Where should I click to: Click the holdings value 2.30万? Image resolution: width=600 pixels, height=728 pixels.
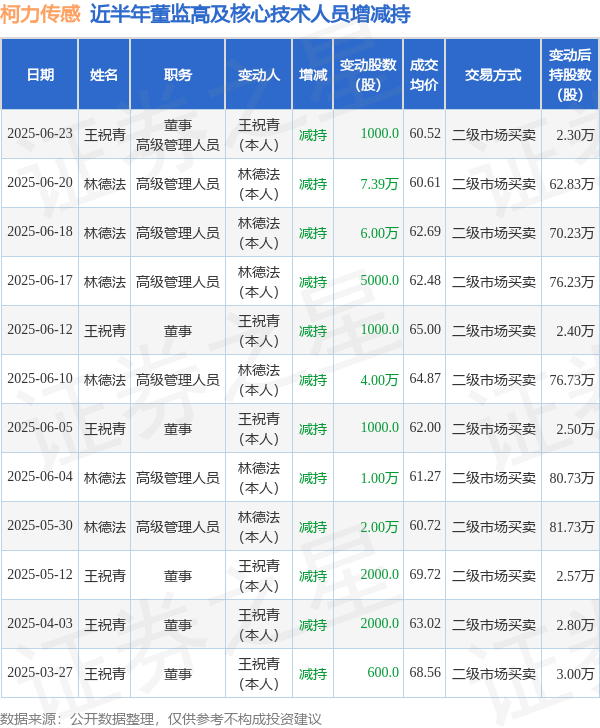pyautogui.click(x=575, y=135)
